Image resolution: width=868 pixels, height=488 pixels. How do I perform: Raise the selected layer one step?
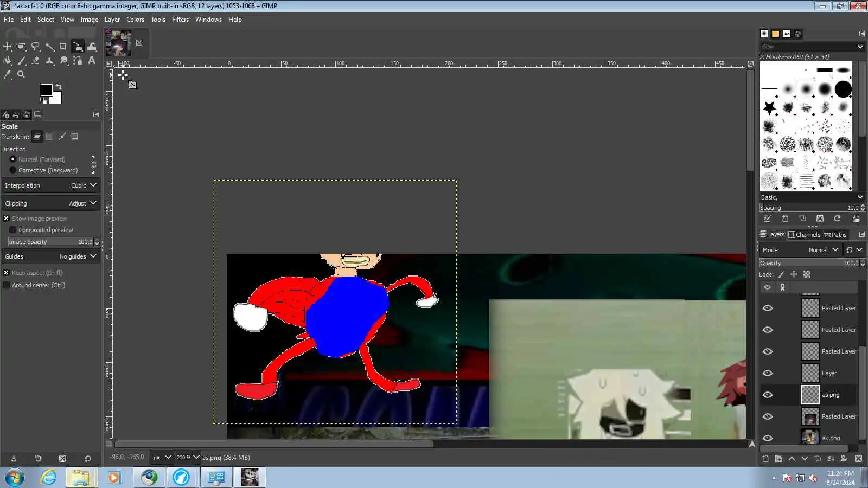coord(792,459)
